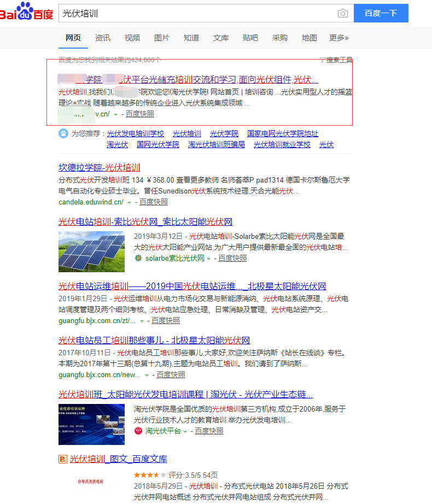Open suggestion 淘光伏
432x504 pixels.
point(118,144)
